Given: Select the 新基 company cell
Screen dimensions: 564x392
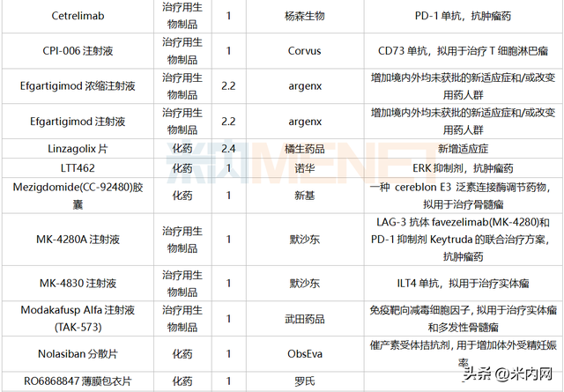Looking at the screenshot, I should coord(305,196).
